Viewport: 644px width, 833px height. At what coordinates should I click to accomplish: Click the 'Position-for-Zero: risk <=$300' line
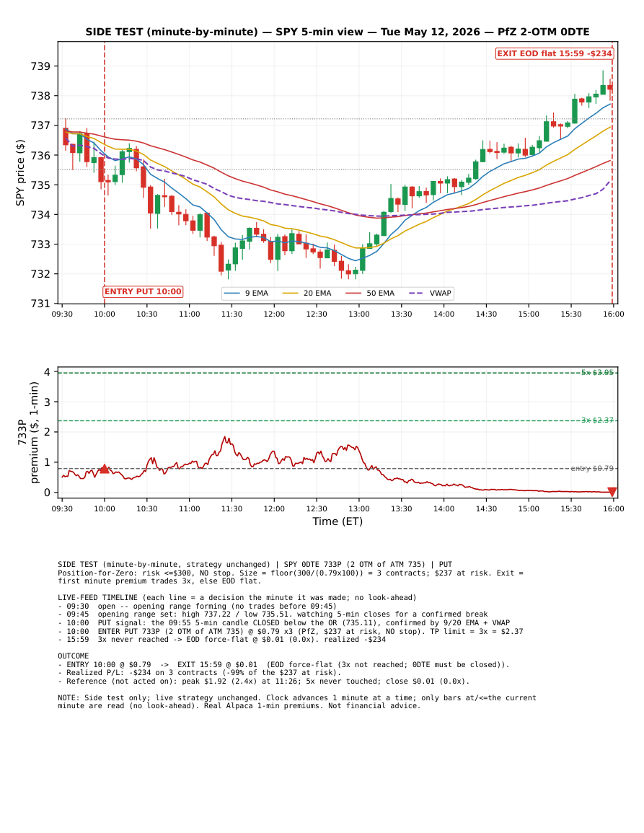point(291,573)
